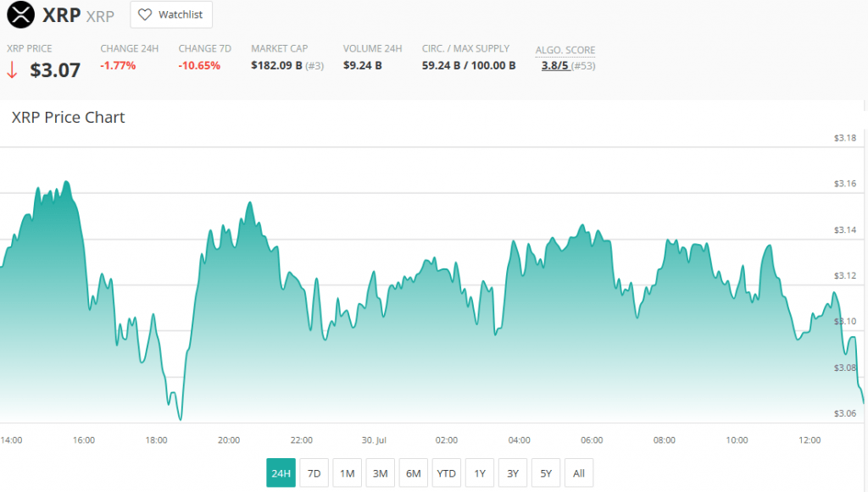Choose the YTD chart range
Viewport: 868px width, 492px height.
[446, 473]
